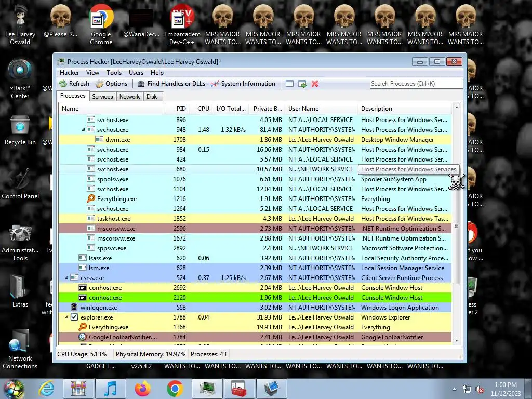Click the process list scrollbar thumb
The width and height of the screenshot is (532, 399).
pyautogui.click(x=456, y=225)
